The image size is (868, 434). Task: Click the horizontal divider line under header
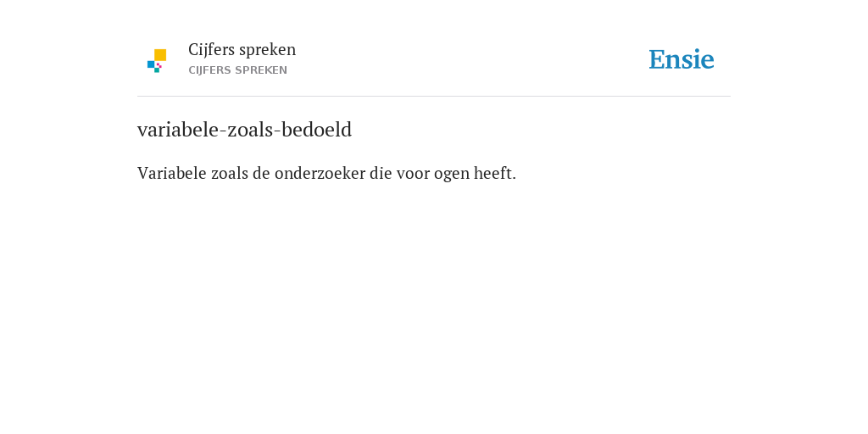tap(434, 97)
